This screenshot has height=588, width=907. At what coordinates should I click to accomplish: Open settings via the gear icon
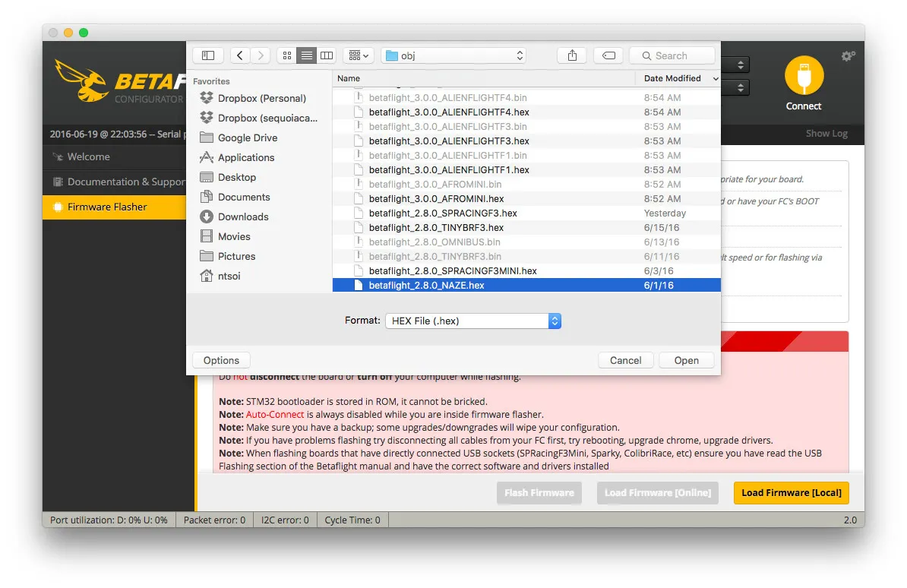coord(848,56)
